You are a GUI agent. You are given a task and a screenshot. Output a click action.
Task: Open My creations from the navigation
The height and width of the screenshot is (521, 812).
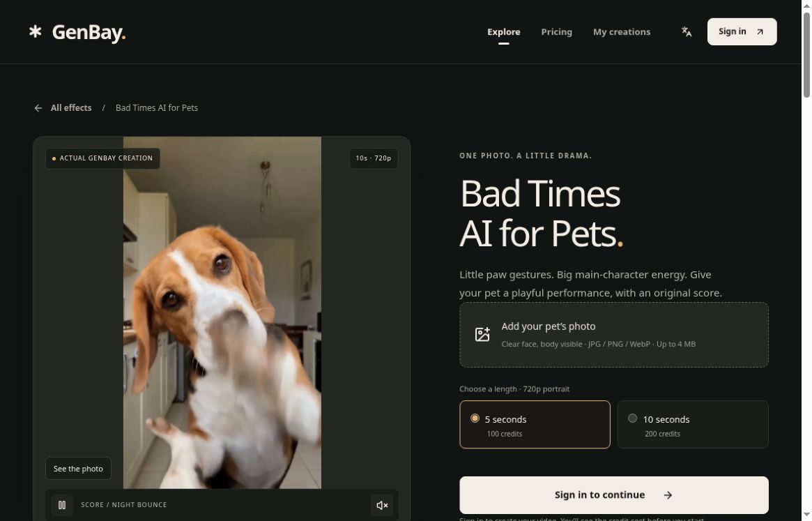pos(622,31)
